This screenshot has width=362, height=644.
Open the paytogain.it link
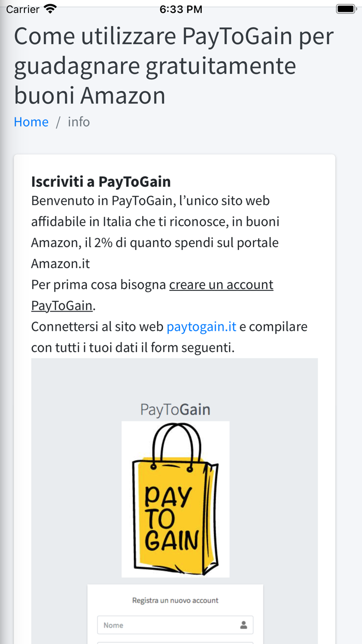point(201,326)
